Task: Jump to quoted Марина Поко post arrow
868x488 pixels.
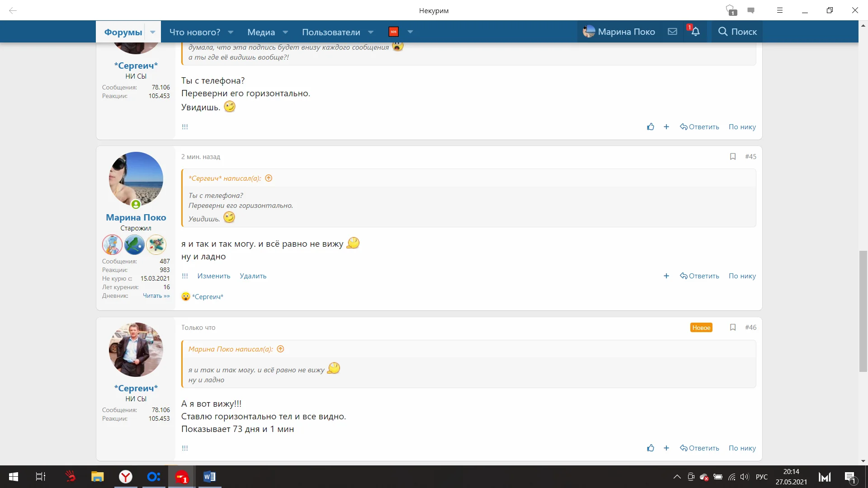Action: tap(280, 349)
